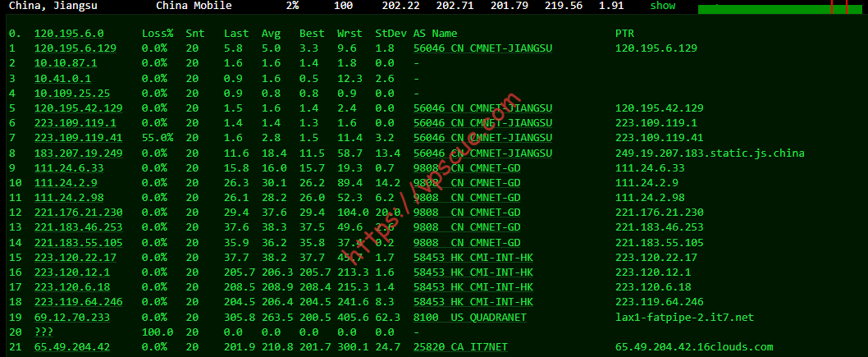
Task: Open IP link 223.120.22.17
Action: tap(75, 258)
